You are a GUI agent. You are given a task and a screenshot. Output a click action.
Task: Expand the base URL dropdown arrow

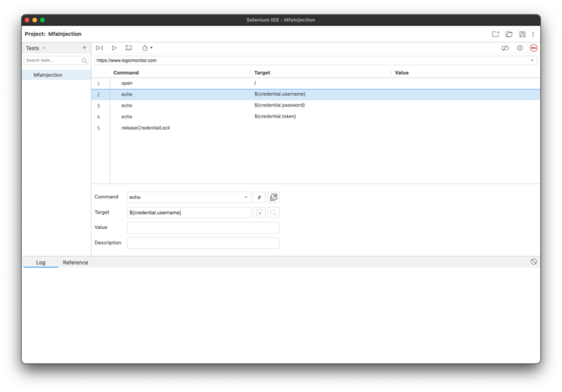click(532, 60)
